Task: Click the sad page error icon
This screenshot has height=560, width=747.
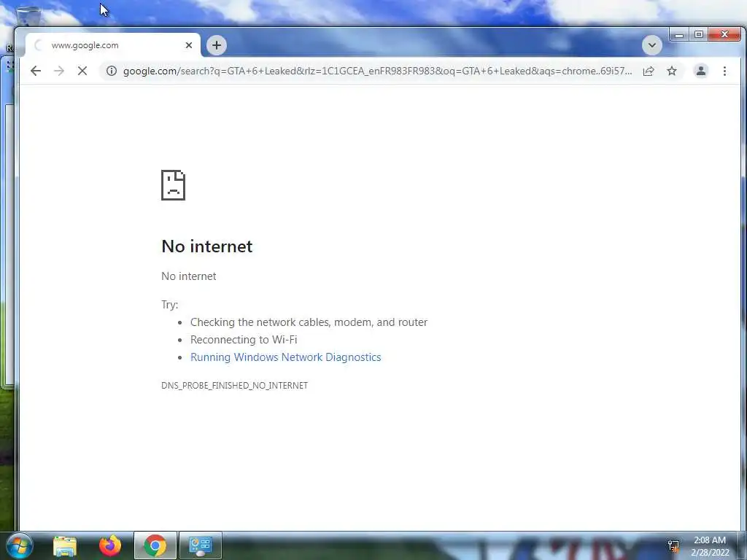Action: click(174, 185)
